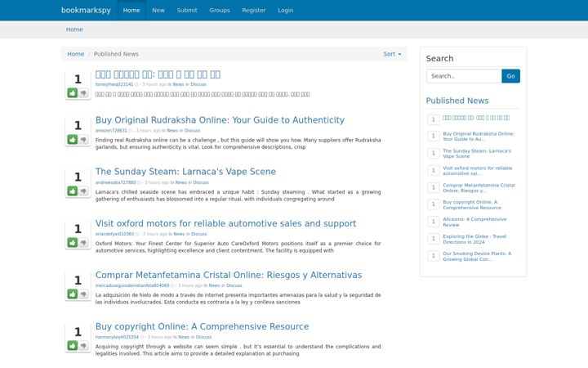Click vote count box beside sidebar Allcasino link
This screenshot has width=588, height=368.
pos(434,222)
